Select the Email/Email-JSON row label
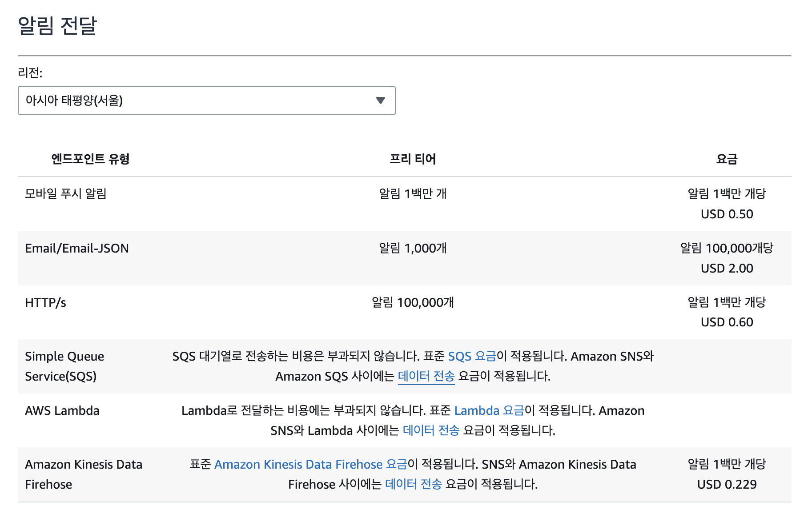Viewport: 812px width, 514px height. pos(77,248)
